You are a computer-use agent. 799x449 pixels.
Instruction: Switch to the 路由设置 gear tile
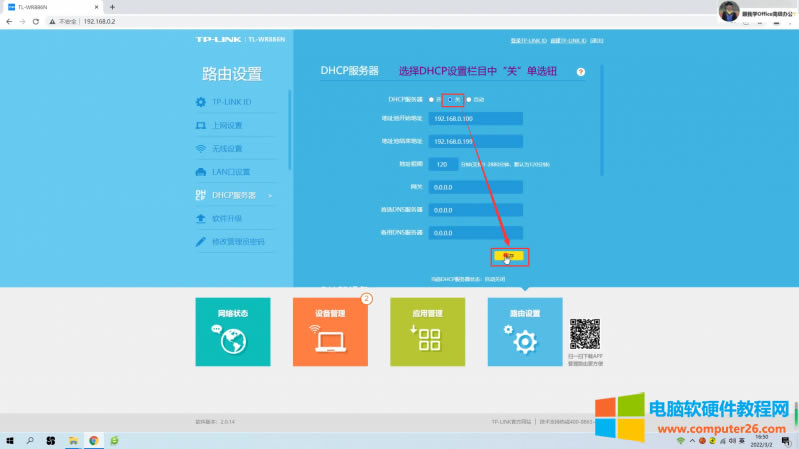pos(525,332)
